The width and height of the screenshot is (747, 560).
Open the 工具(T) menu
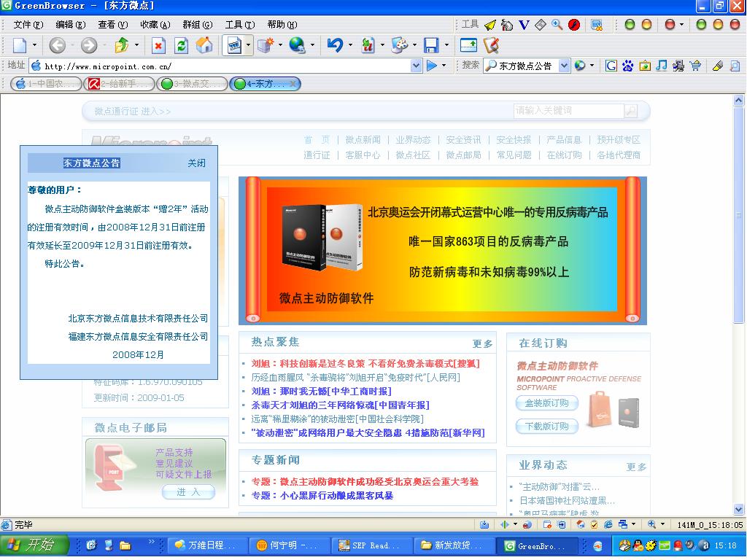[240, 25]
